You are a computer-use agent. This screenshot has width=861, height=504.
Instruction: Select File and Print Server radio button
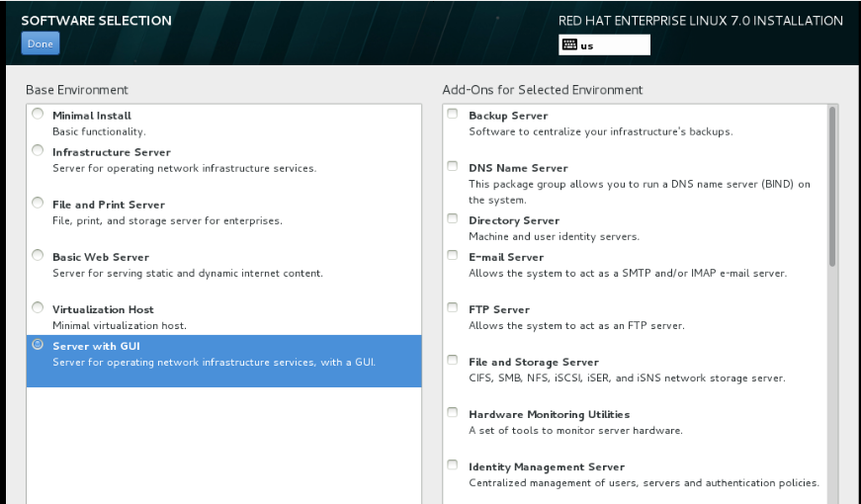click(x=38, y=203)
